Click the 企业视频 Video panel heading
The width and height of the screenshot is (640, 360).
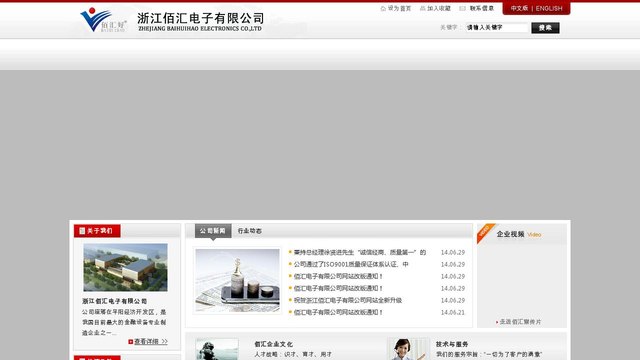point(519,234)
